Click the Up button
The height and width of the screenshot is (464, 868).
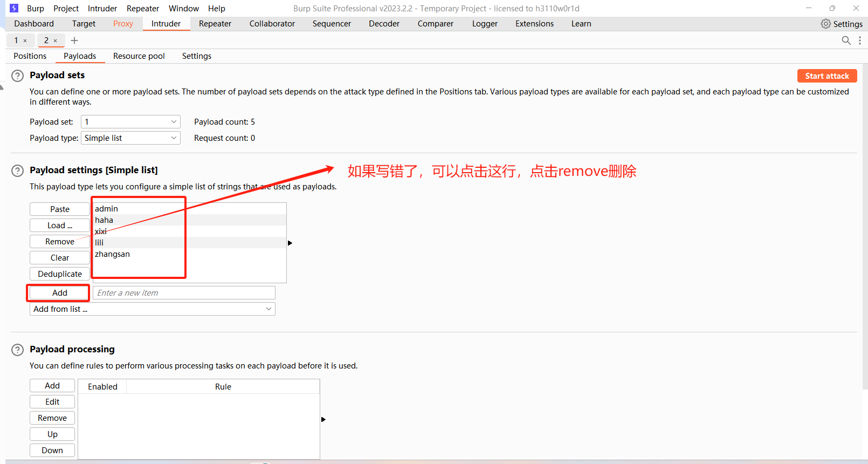tap(52, 434)
